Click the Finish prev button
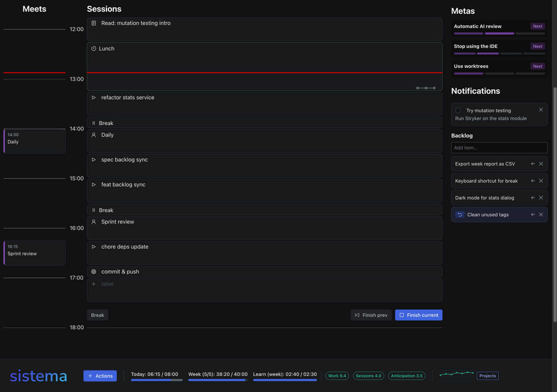This screenshot has height=392, width=557. point(371,315)
